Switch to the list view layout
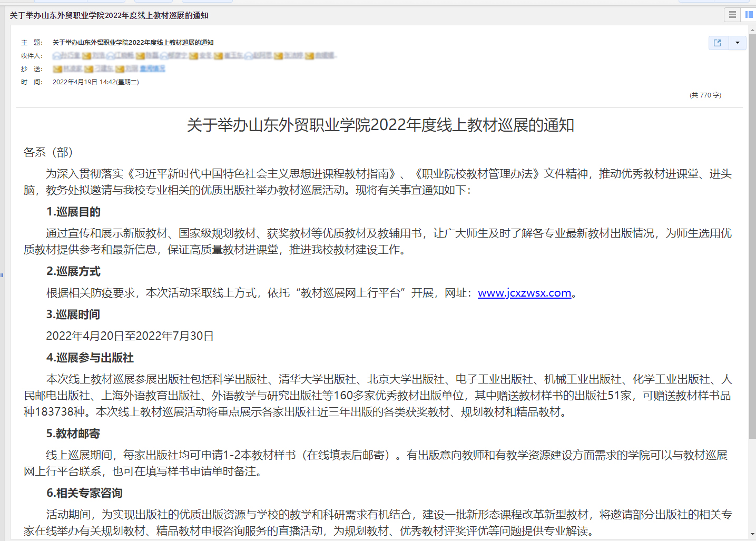Screen dimensions: 756x541 (x=732, y=15)
